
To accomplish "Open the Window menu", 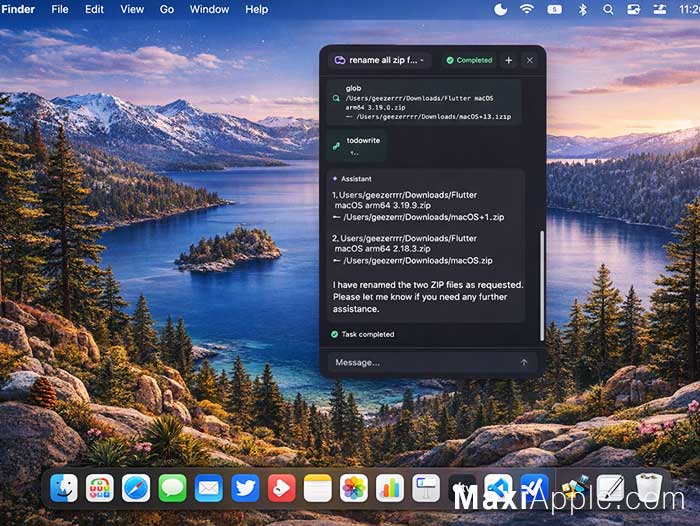I will [x=209, y=9].
